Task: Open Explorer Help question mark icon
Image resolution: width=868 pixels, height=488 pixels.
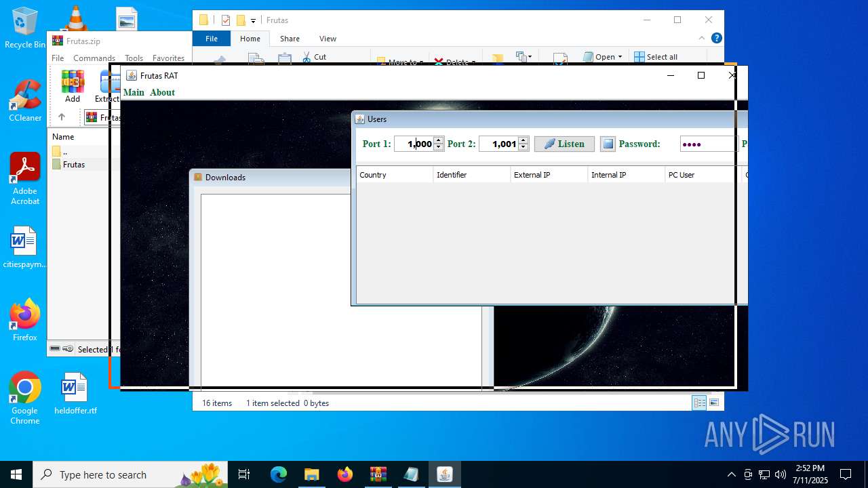Action: pos(716,38)
